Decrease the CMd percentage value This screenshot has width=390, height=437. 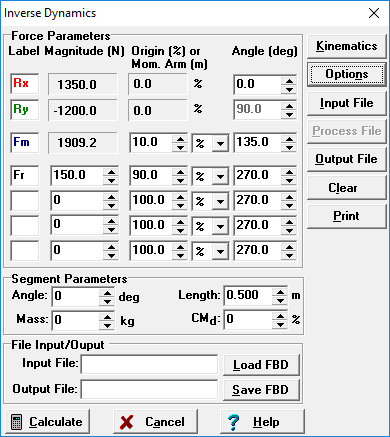click(280, 325)
